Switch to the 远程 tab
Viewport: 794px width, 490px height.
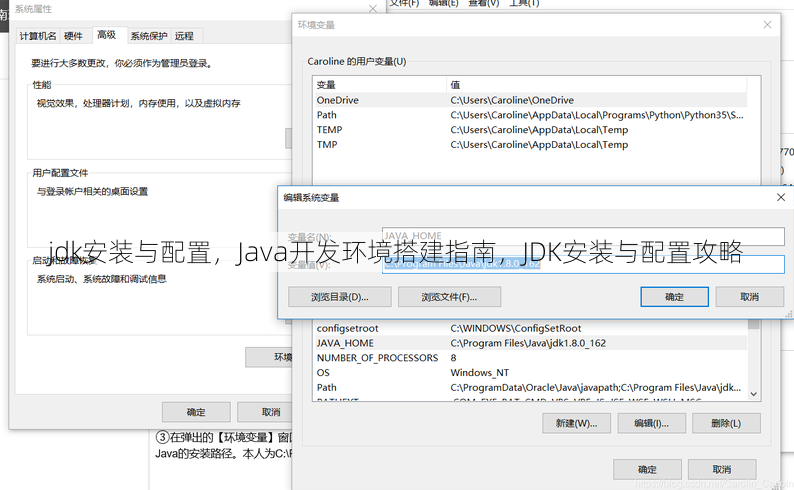[184, 36]
